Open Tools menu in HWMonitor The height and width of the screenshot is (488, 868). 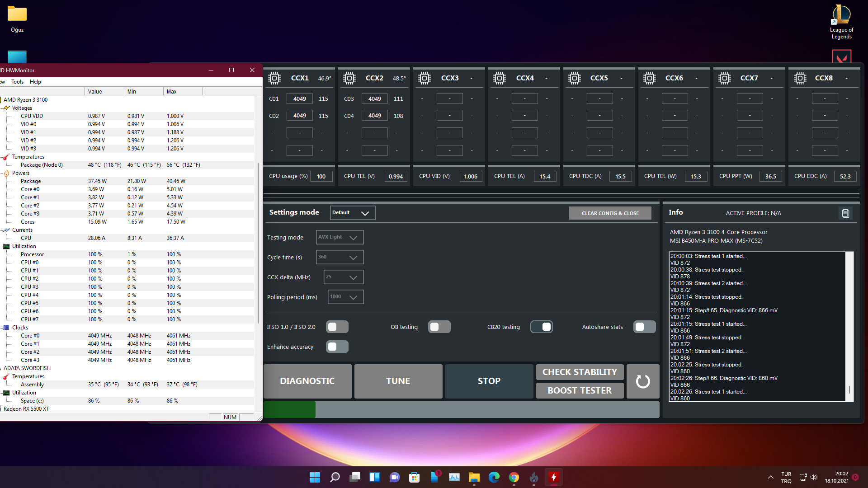pos(17,82)
